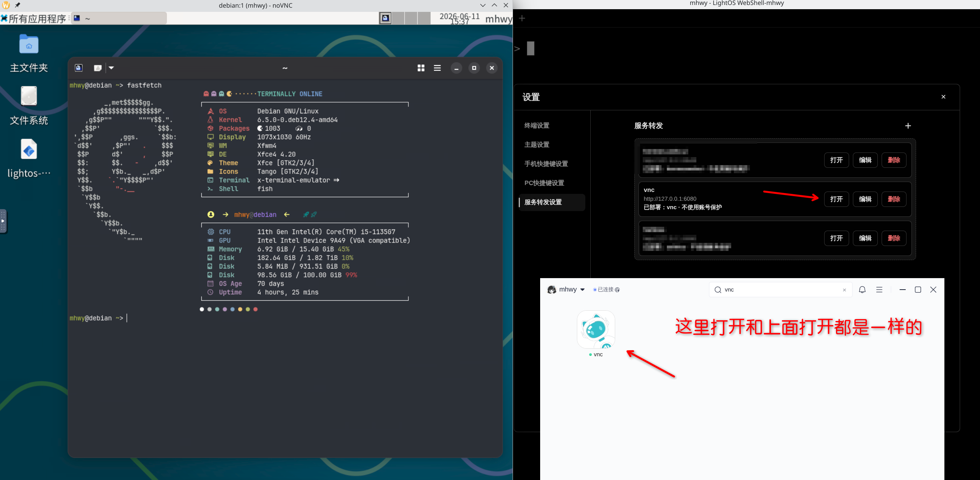Click the 'Xfce4 4.20' DE value
This screenshot has height=480, width=980.
pyautogui.click(x=276, y=154)
